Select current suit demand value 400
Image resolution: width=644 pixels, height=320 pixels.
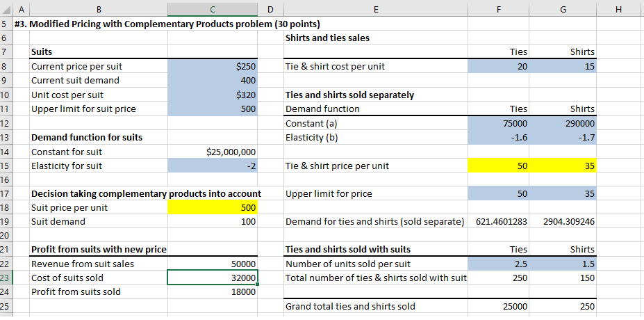(213, 80)
